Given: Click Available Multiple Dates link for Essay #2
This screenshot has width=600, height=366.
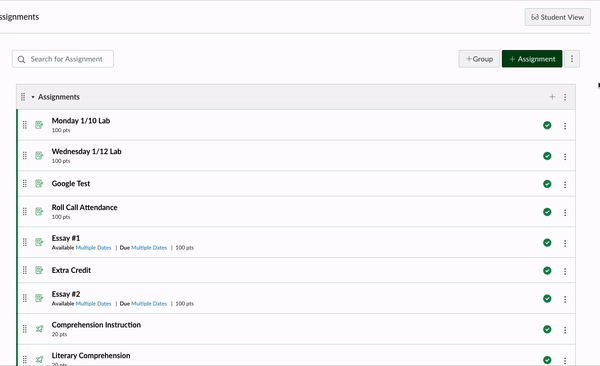Looking at the screenshot, I should pos(93,304).
